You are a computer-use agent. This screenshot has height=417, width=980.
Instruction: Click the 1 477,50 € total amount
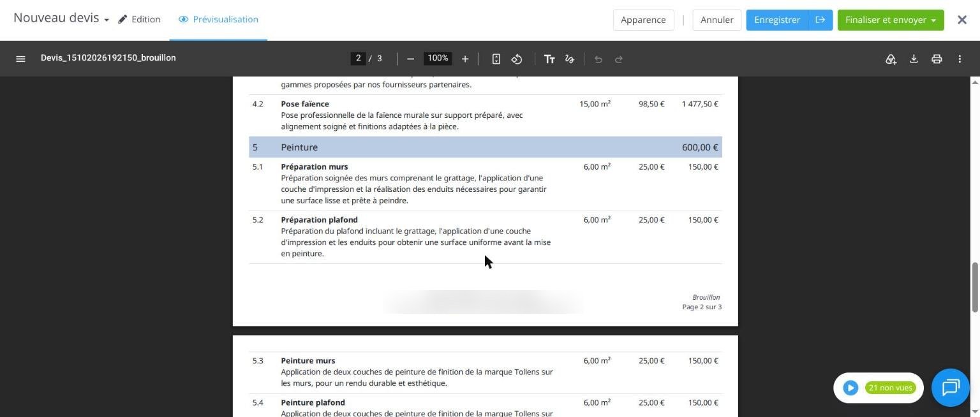coord(700,104)
